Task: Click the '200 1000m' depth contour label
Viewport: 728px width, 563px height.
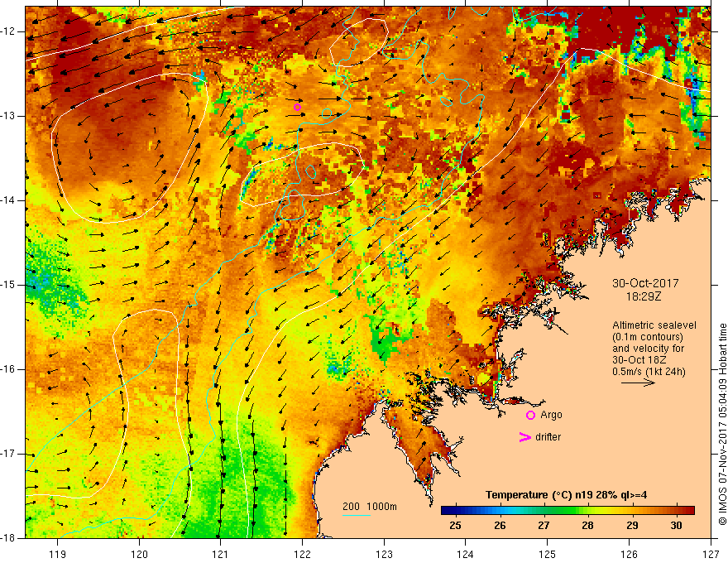Action: click(370, 507)
